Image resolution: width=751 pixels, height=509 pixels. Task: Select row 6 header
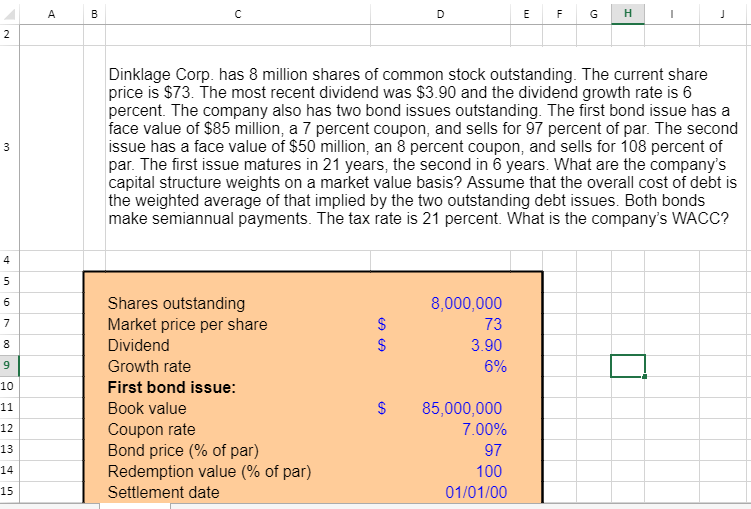click(x=9, y=303)
